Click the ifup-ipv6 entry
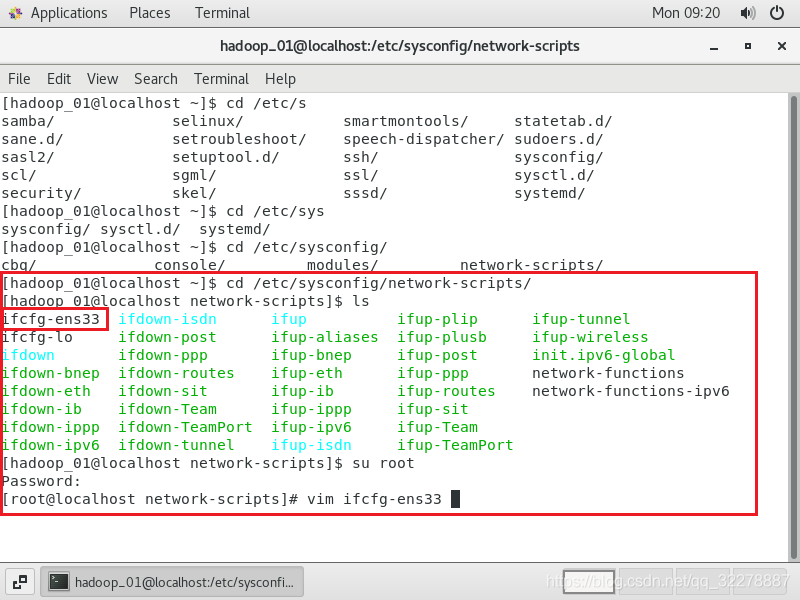800x600 pixels. coord(311,428)
